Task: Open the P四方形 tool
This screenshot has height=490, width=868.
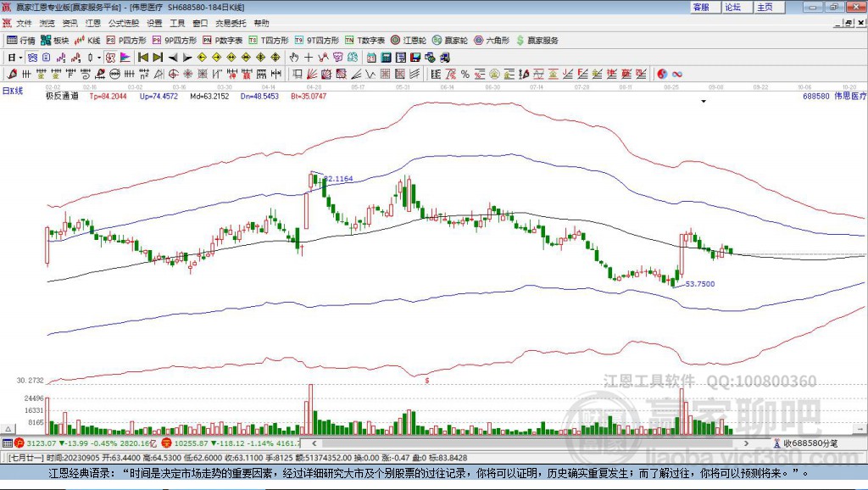Action: 125,41
